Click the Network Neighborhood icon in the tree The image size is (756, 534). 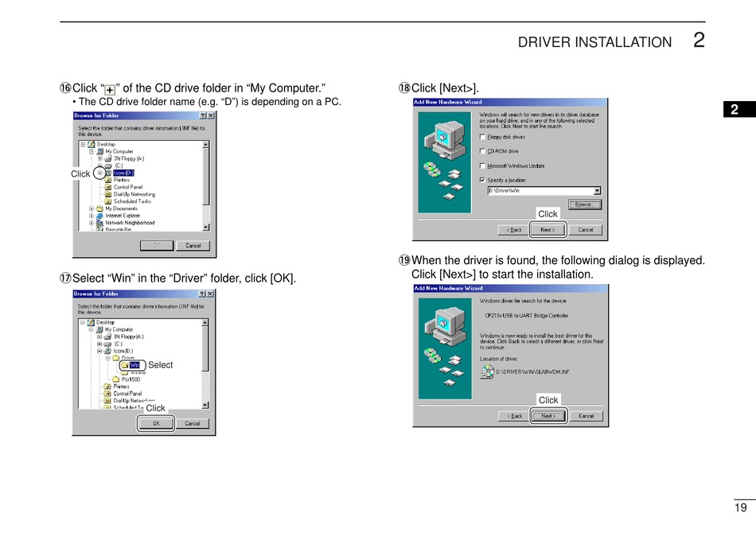99,223
